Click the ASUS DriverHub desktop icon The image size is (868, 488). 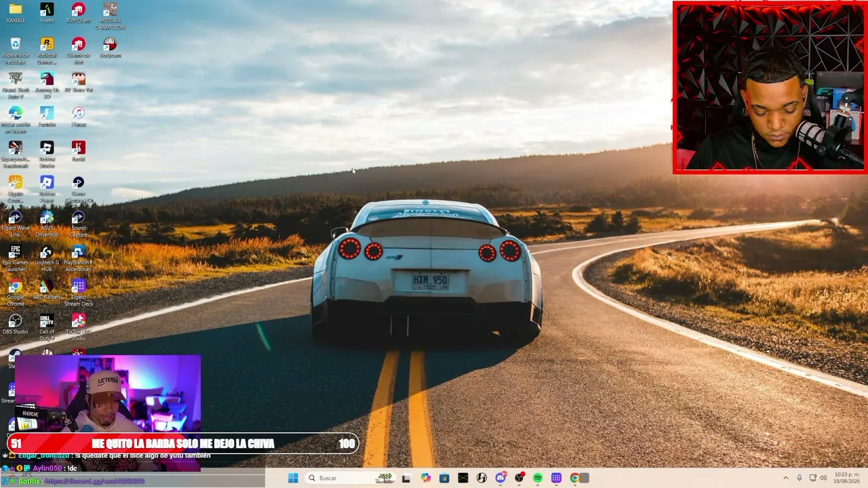pyautogui.click(x=47, y=224)
